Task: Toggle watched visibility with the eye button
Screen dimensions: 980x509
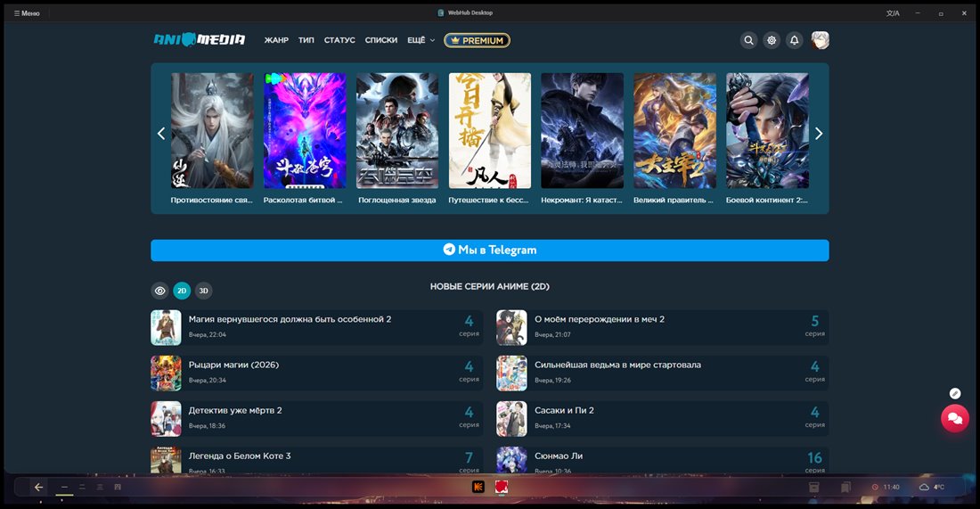Action: 160,291
